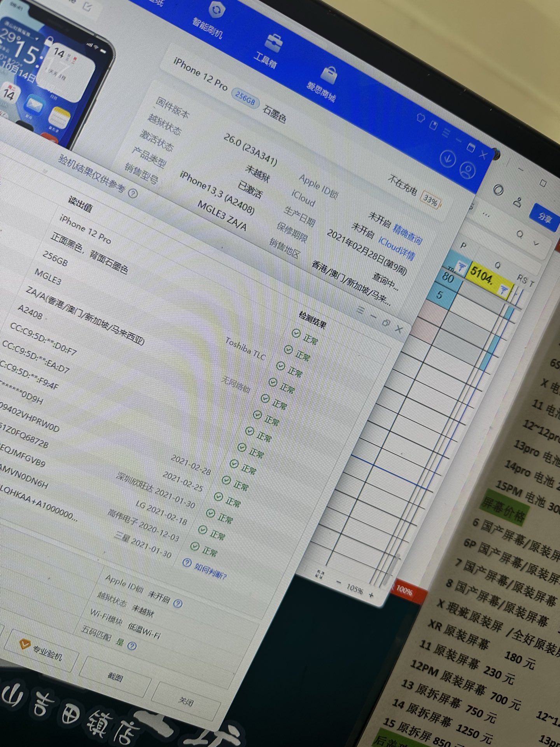Click help icon beside Apple ID锁 未开启
Image resolution: width=560 pixels, height=747 pixels.
(178, 603)
